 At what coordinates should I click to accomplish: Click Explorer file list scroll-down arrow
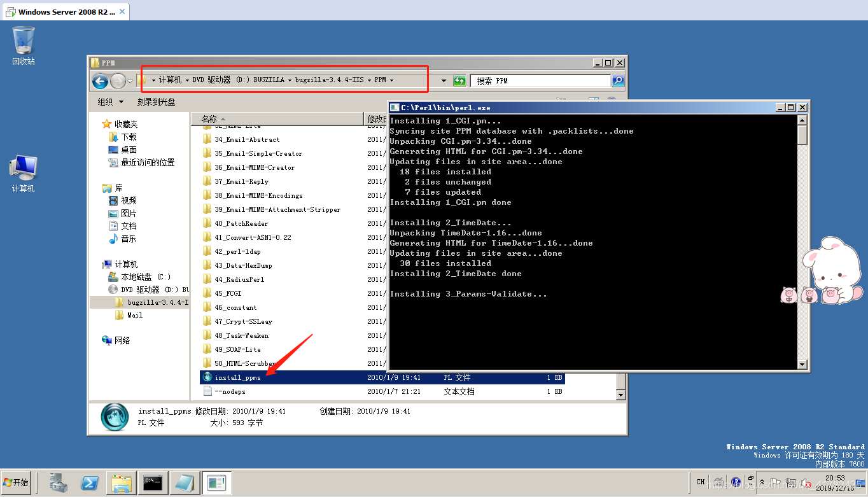(621, 395)
